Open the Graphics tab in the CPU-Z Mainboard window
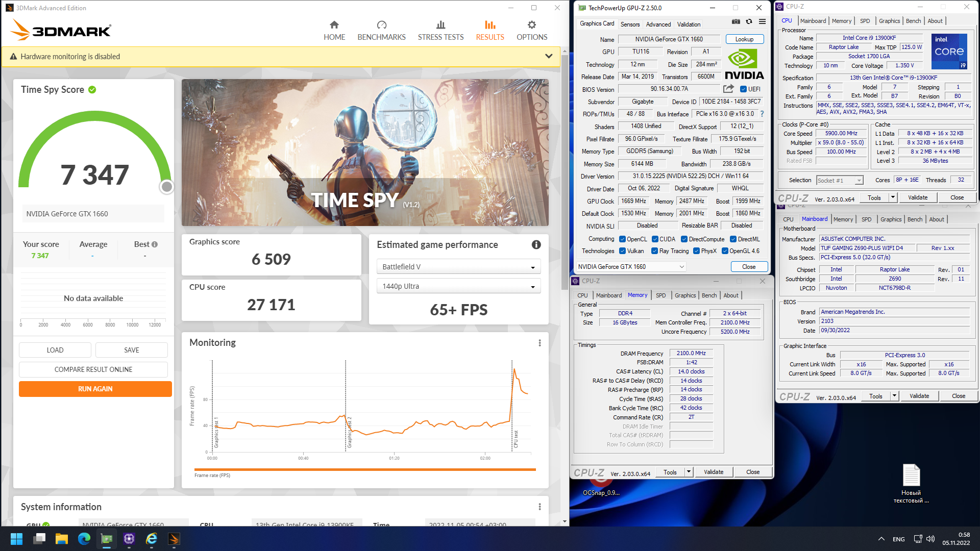 pyautogui.click(x=891, y=219)
